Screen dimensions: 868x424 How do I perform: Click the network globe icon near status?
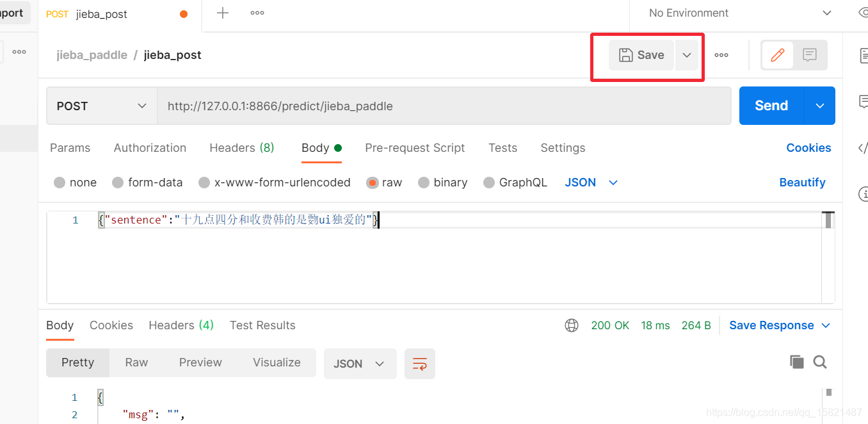point(572,325)
